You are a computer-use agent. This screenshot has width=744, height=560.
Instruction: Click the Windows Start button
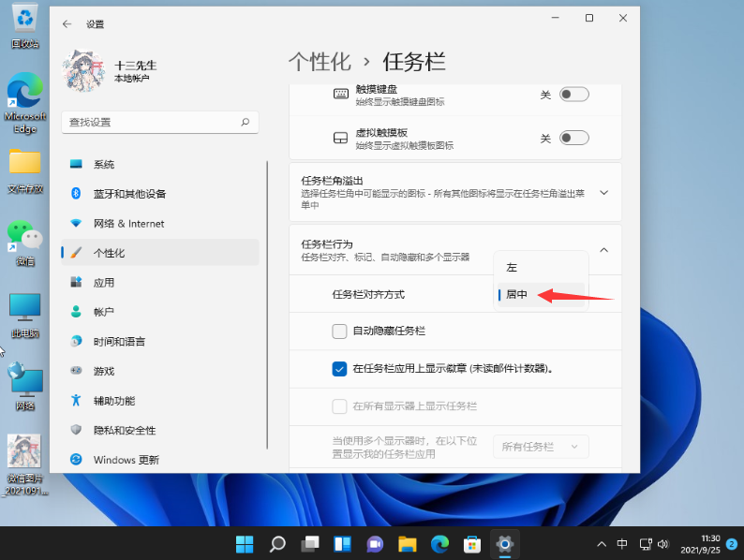click(245, 543)
